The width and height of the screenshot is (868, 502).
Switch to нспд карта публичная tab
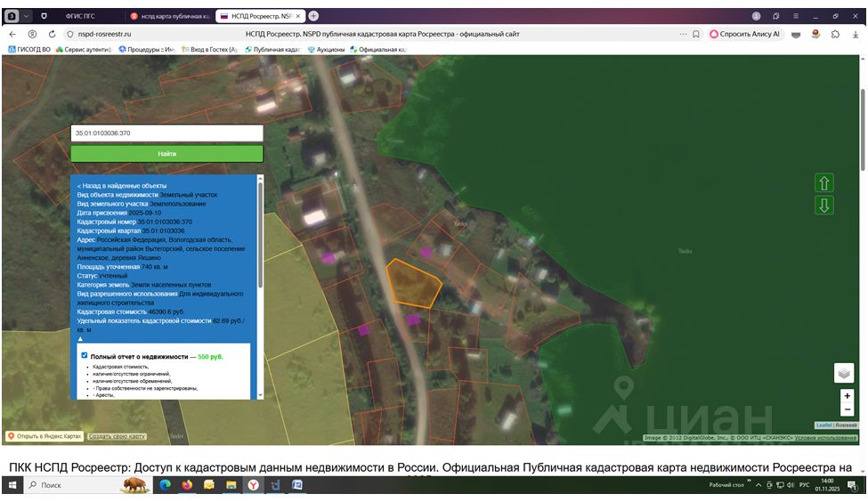click(169, 16)
